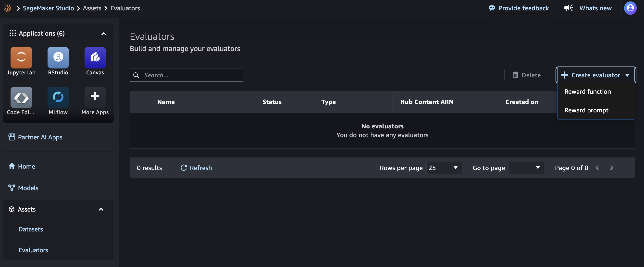
Task: Sort by Hub Content ARN column
Action: pyautogui.click(x=426, y=102)
